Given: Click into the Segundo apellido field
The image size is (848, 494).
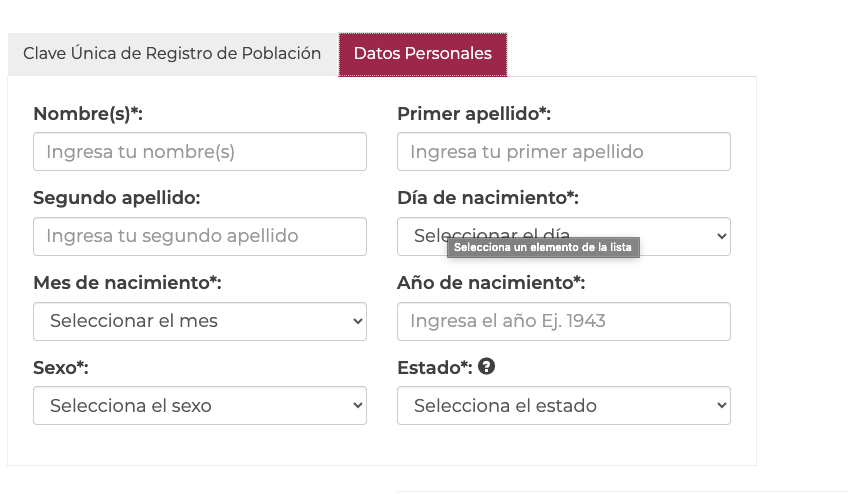Looking at the screenshot, I should [200, 237].
